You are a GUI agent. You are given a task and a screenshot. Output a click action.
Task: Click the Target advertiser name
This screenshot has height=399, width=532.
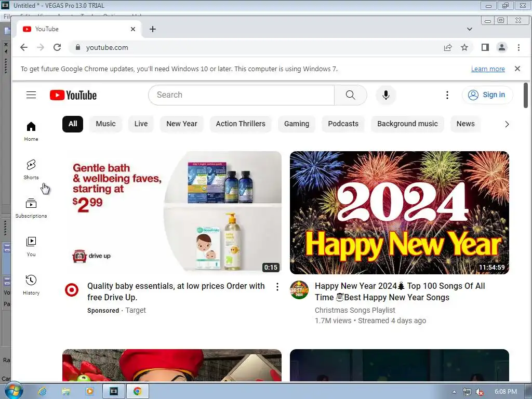136,310
